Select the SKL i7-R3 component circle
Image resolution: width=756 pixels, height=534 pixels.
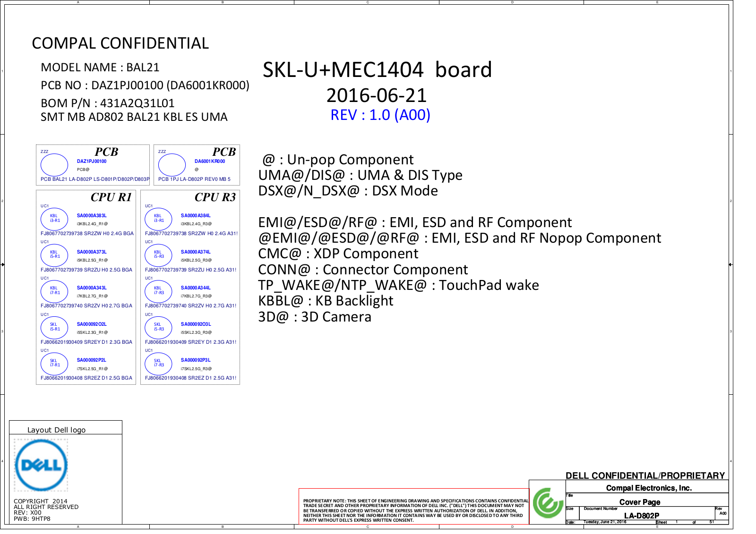158,363
